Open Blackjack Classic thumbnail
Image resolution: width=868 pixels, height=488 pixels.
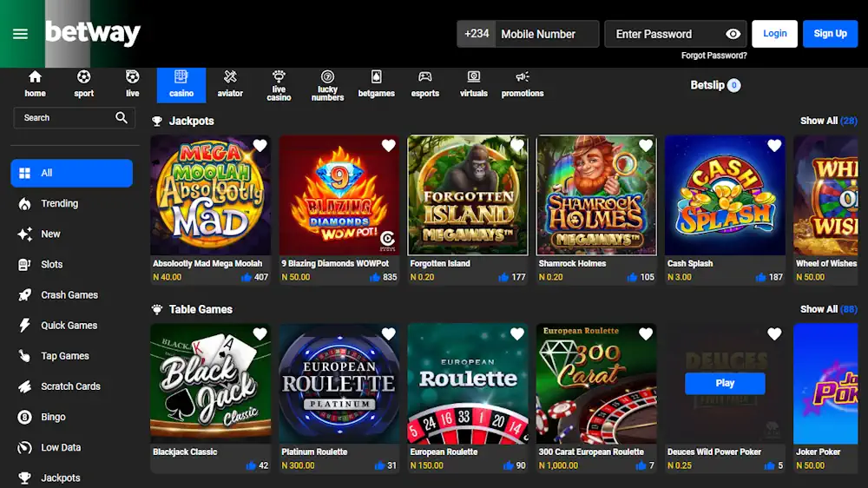click(x=210, y=383)
